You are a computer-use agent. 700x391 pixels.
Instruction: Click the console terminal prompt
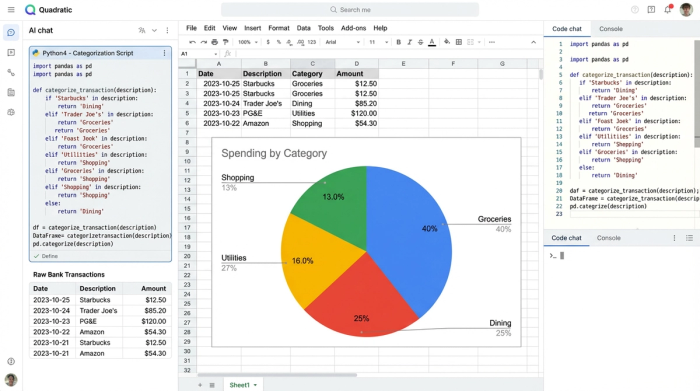click(x=557, y=256)
